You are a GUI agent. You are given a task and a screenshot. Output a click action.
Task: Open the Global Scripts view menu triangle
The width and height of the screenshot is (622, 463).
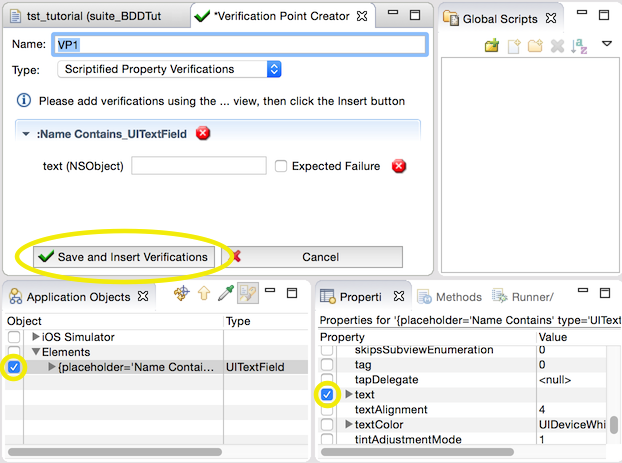coord(607,43)
